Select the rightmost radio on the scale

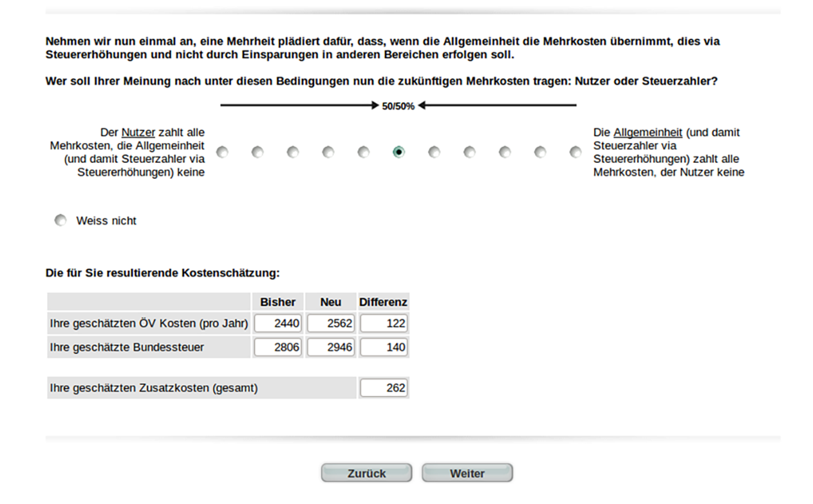pyautogui.click(x=574, y=151)
